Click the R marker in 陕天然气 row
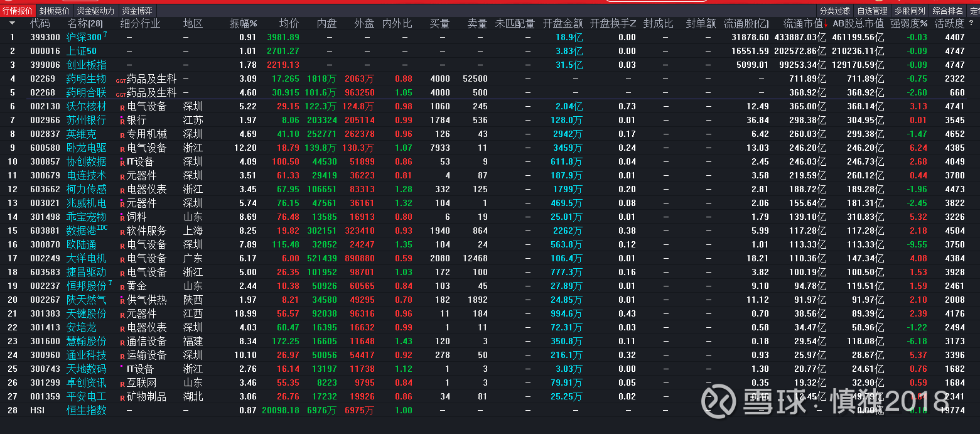Screen dimensions: 980x434 coord(122,301)
